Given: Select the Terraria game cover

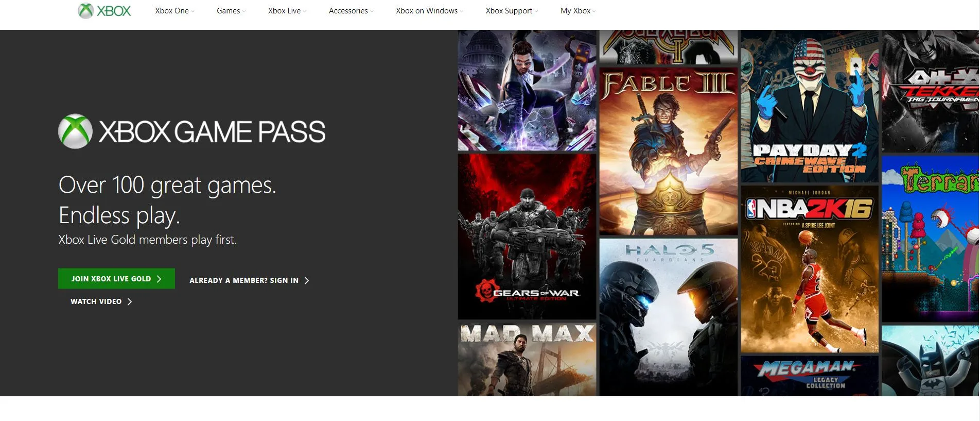Looking at the screenshot, I should click(930, 239).
